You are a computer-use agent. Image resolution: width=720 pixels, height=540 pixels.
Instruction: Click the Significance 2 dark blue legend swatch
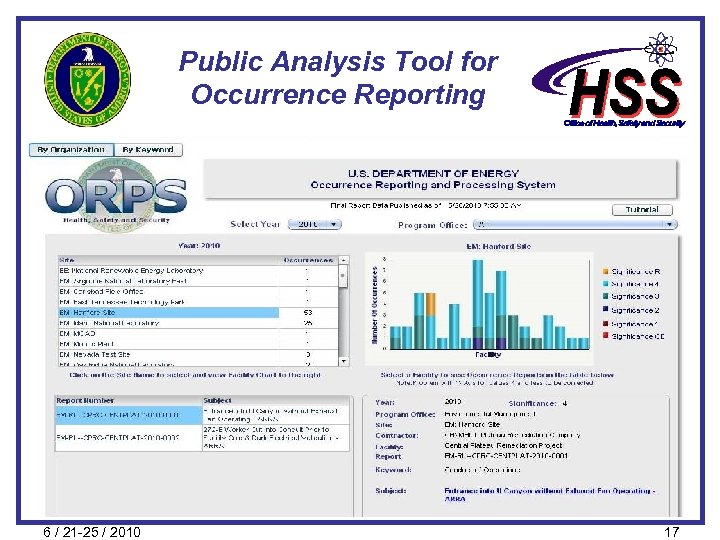tap(606, 310)
